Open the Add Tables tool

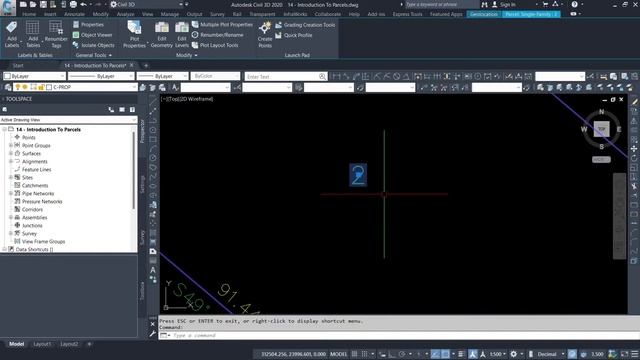coord(33,34)
